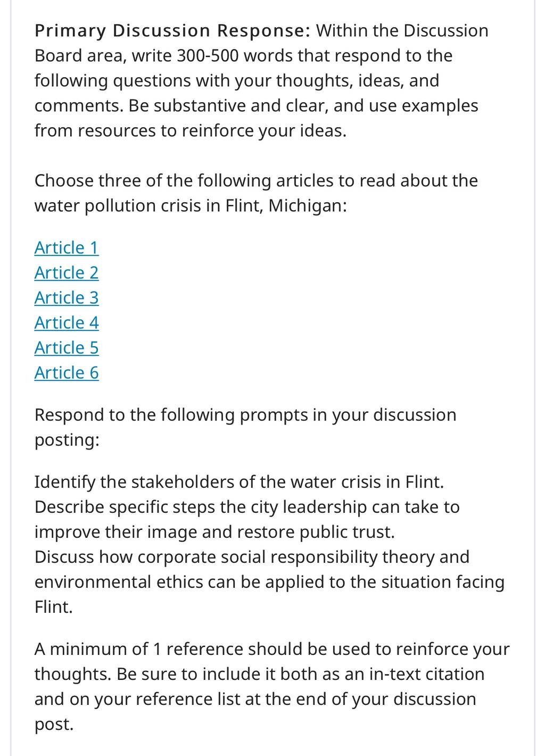This screenshot has height=756, width=545.
Task: Click the 'Identify the stakeholders' sentence
Action: [239, 482]
